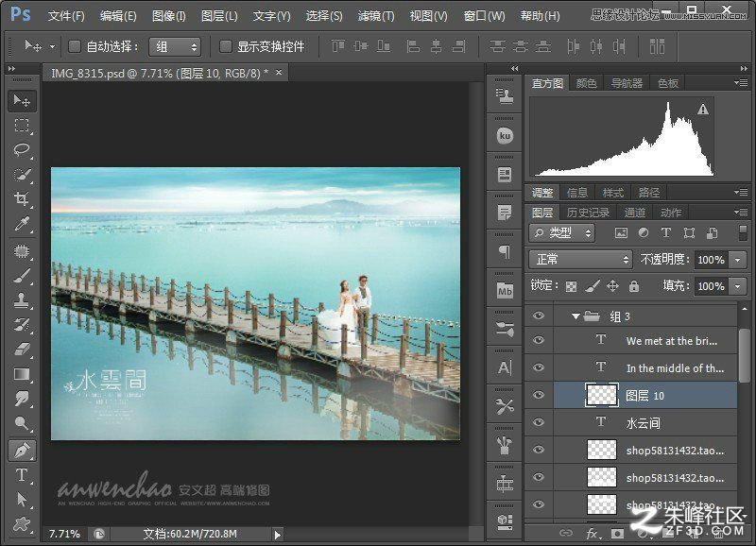
Task: Switch to the 导航器 tab
Action: click(627, 83)
